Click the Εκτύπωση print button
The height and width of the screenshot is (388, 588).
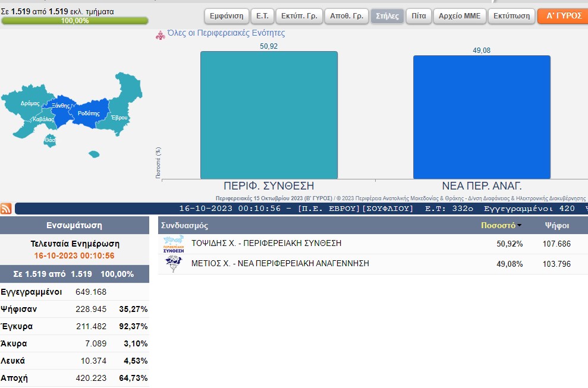511,16
